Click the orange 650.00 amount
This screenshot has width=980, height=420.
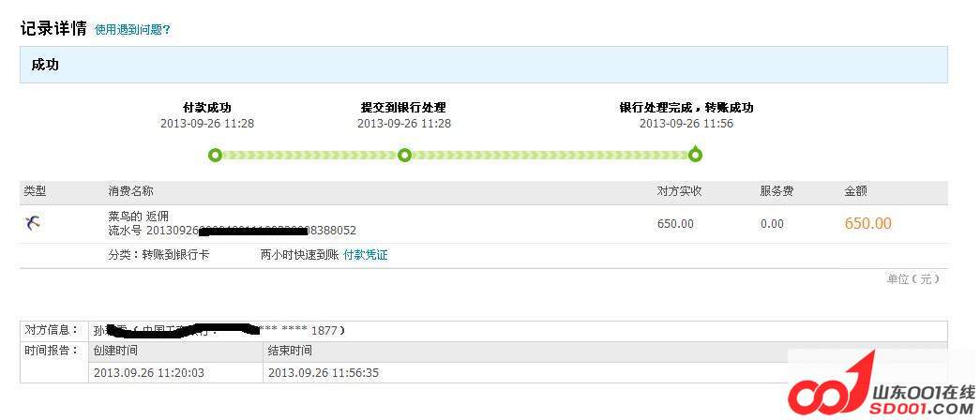[867, 223]
